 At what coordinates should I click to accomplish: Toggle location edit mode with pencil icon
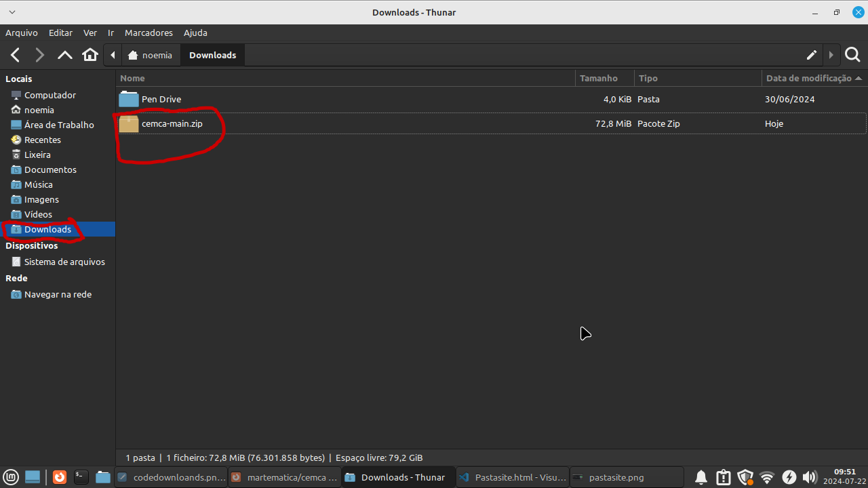(x=812, y=55)
